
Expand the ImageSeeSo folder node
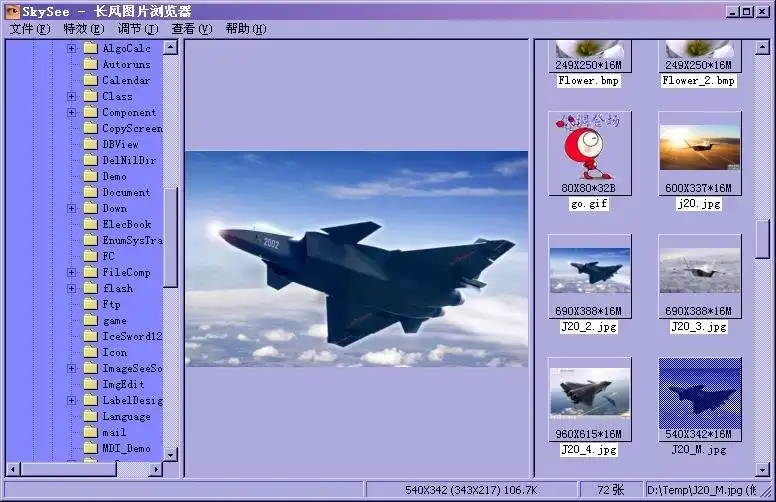pos(72,368)
